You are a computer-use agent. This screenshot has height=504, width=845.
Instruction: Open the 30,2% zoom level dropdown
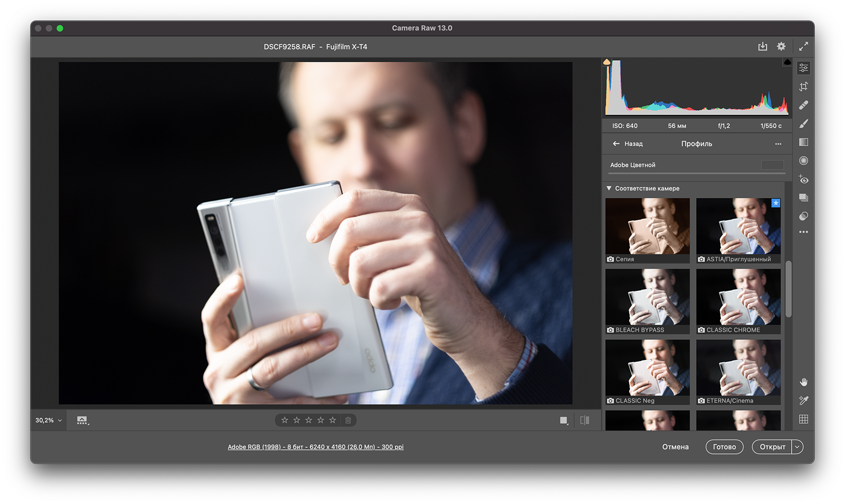(49, 421)
